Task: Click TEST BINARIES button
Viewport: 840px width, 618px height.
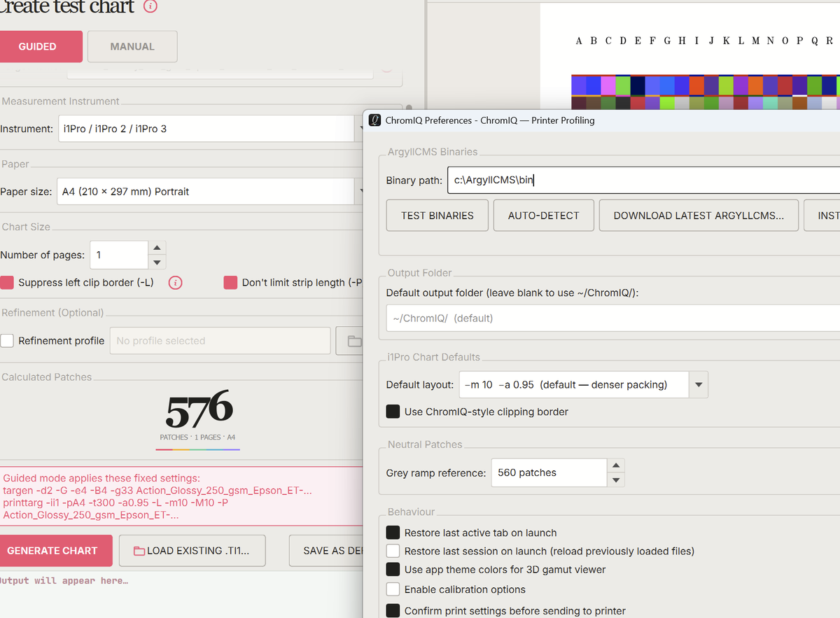Action: pyautogui.click(x=437, y=216)
